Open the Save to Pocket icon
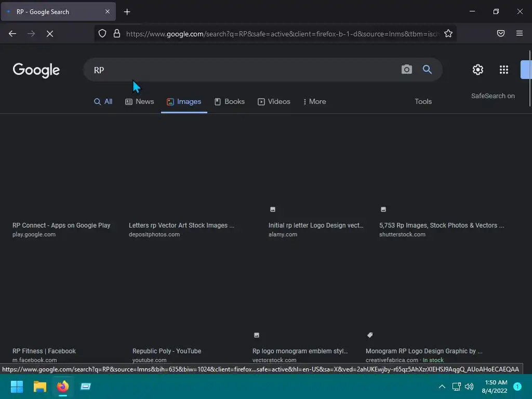Screen dimensions: 532x399 (501, 33)
